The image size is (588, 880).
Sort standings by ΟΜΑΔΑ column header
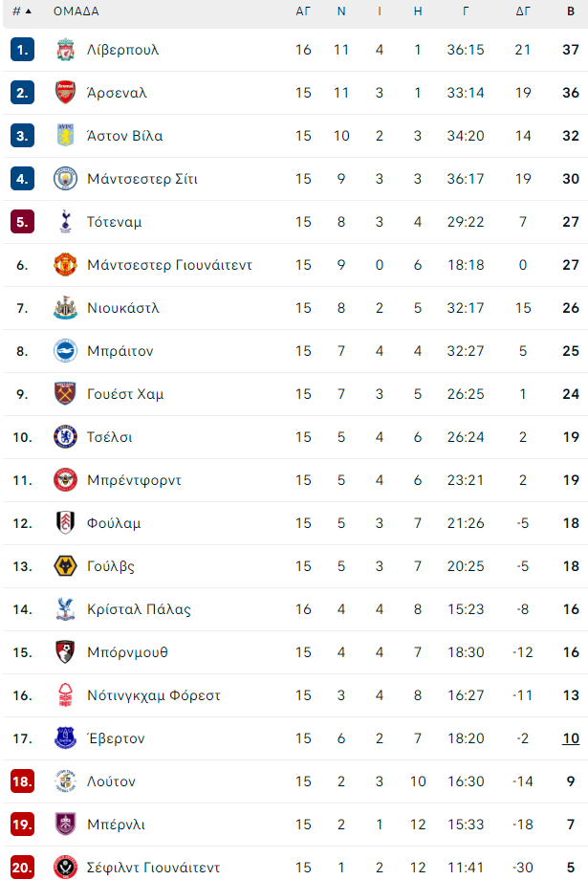(x=76, y=11)
